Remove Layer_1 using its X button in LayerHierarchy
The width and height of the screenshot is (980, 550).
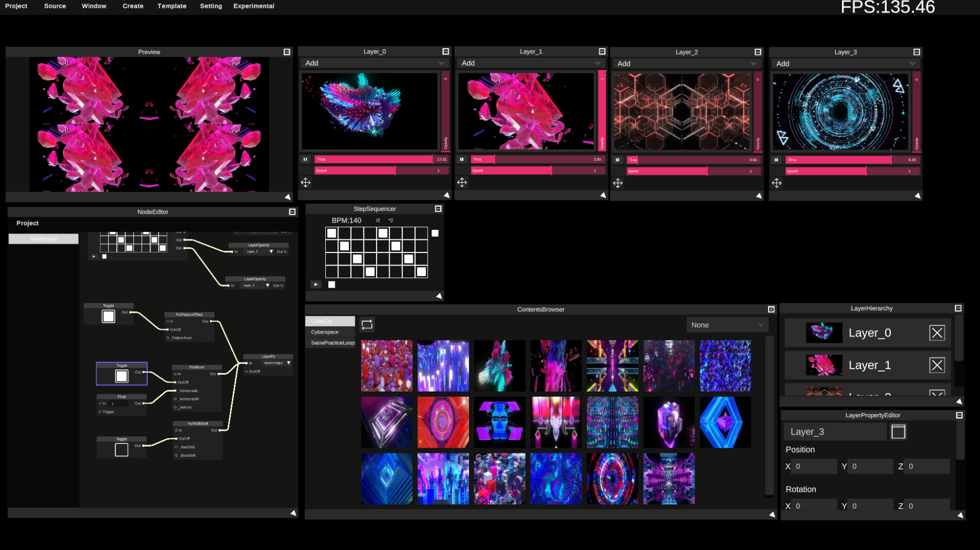(x=938, y=365)
